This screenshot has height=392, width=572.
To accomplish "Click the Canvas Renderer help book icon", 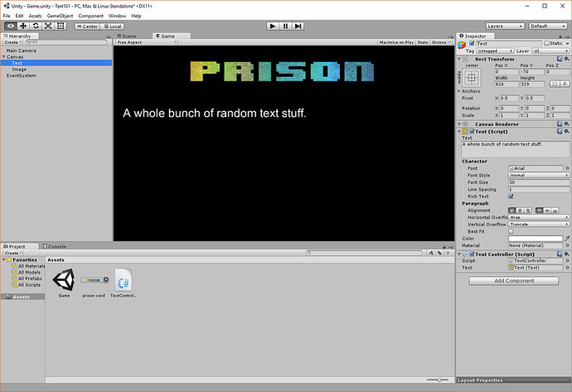I will [560, 124].
